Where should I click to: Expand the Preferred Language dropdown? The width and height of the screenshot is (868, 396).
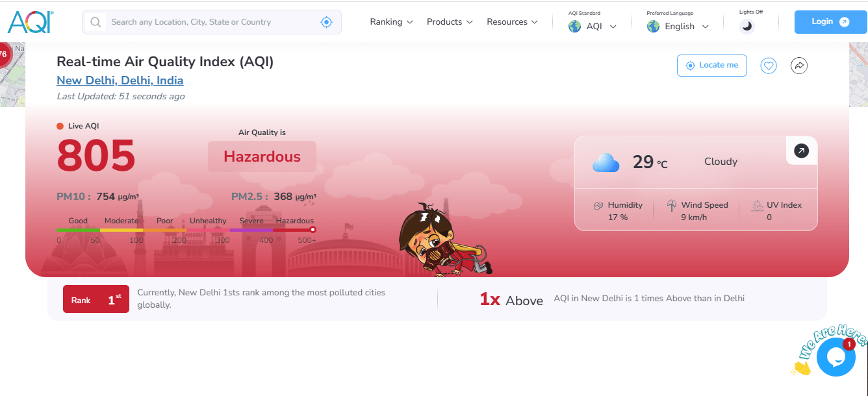pyautogui.click(x=678, y=27)
